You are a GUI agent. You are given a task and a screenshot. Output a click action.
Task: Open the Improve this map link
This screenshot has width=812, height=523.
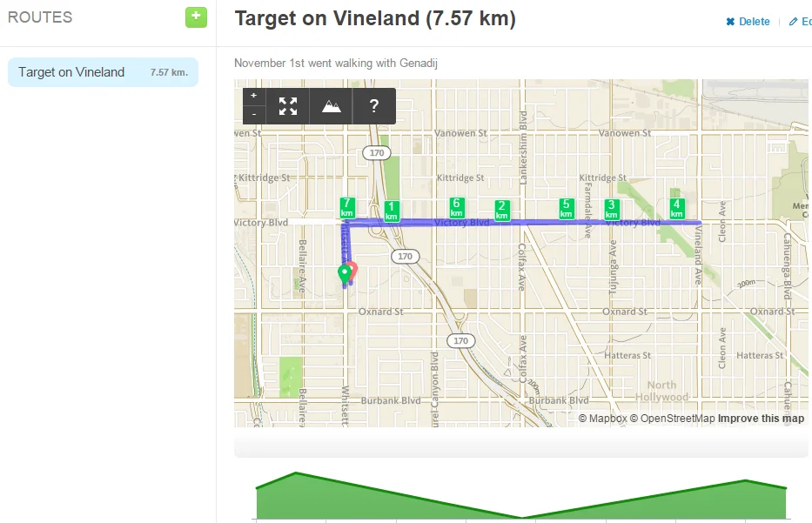[x=761, y=419]
